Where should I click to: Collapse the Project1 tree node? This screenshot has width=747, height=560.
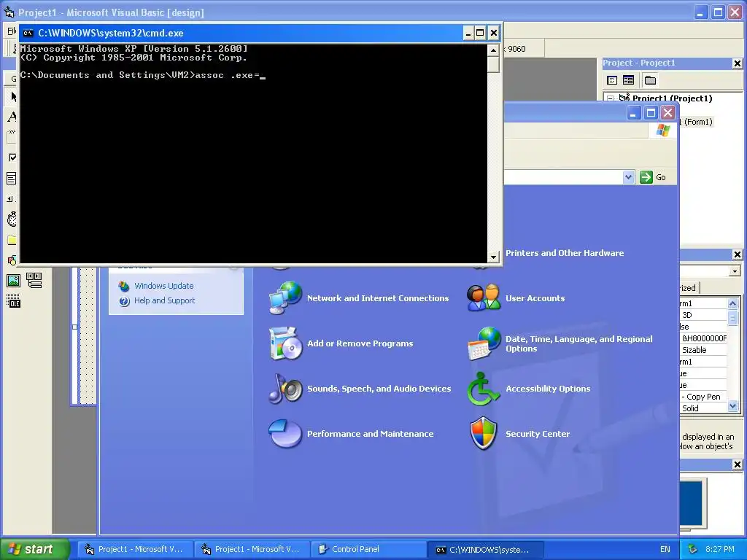(611, 98)
